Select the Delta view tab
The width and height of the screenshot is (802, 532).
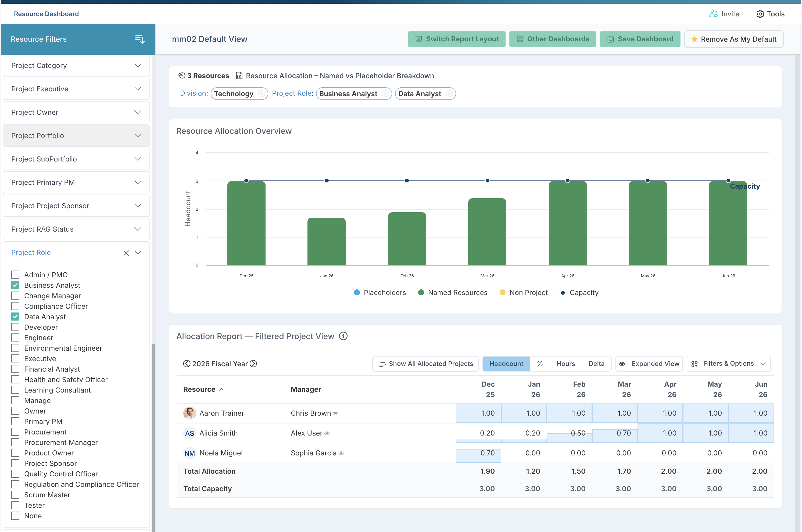click(x=596, y=364)
